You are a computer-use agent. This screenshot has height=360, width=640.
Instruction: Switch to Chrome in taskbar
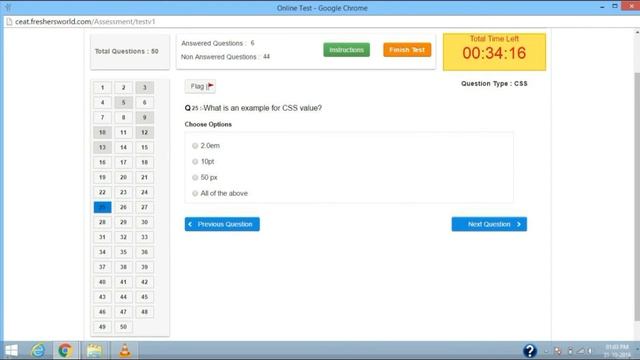[x=64, y=351]
